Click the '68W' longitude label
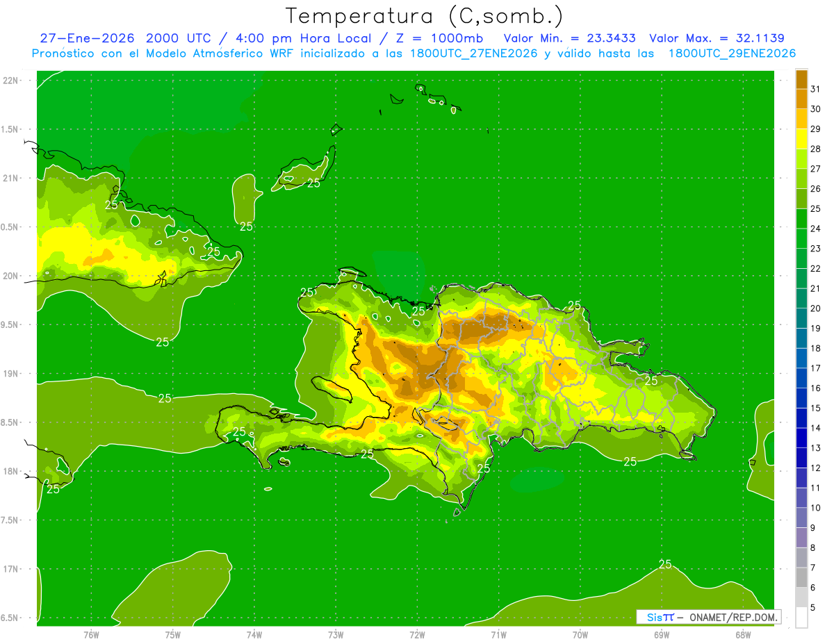Viewport: 834px width, 644px height. pos(743,635)
